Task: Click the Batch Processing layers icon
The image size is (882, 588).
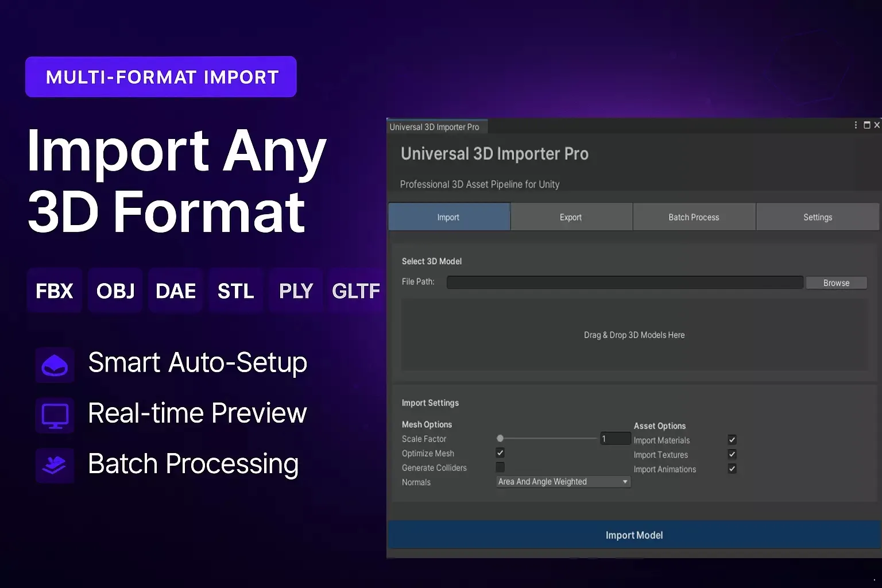Action: 55,465
